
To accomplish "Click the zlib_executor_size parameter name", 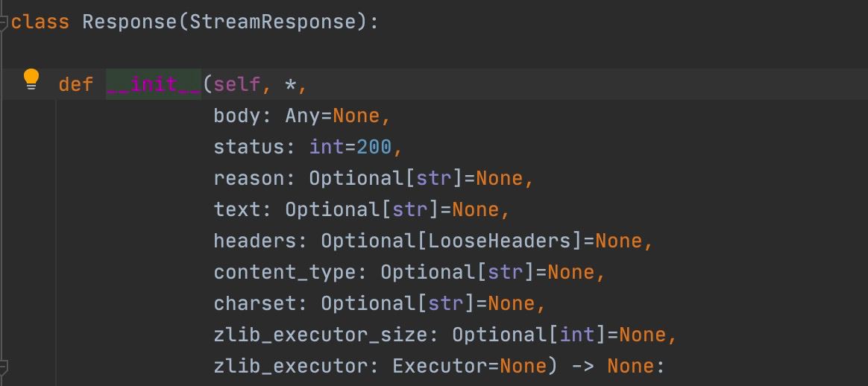I will [x=321, y=335].
